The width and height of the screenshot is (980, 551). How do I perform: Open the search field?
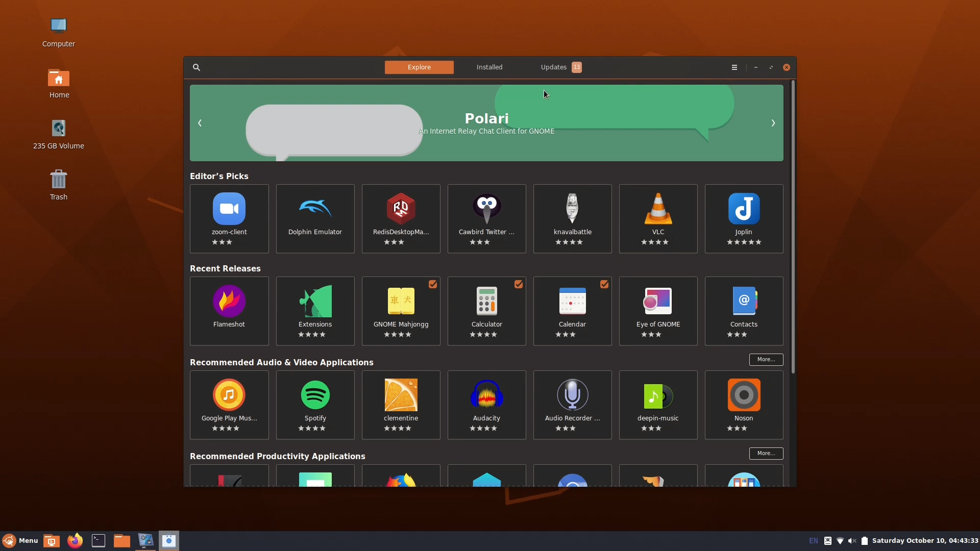(197, 67)
